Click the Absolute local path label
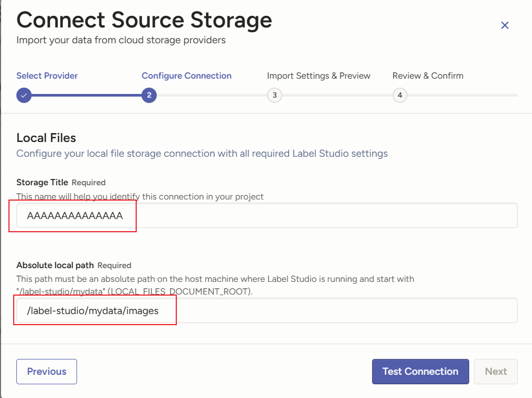Screen dimensions: 532x398 tap(55, 265)
